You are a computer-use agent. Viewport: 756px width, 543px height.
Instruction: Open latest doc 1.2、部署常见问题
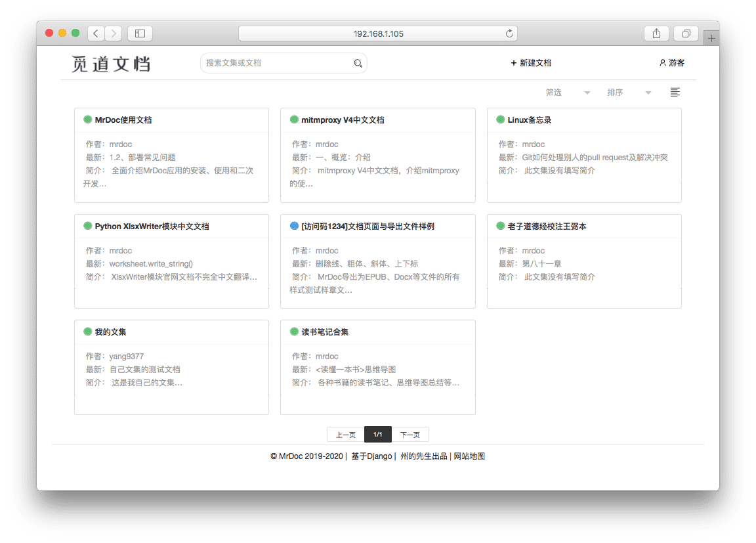pos(142,157)
